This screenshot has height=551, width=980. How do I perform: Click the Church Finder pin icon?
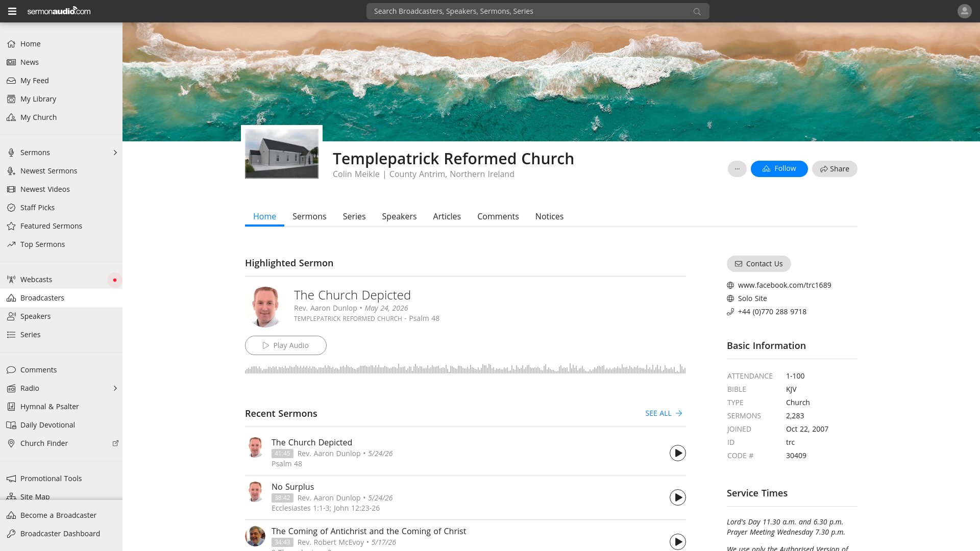point(11,443)
